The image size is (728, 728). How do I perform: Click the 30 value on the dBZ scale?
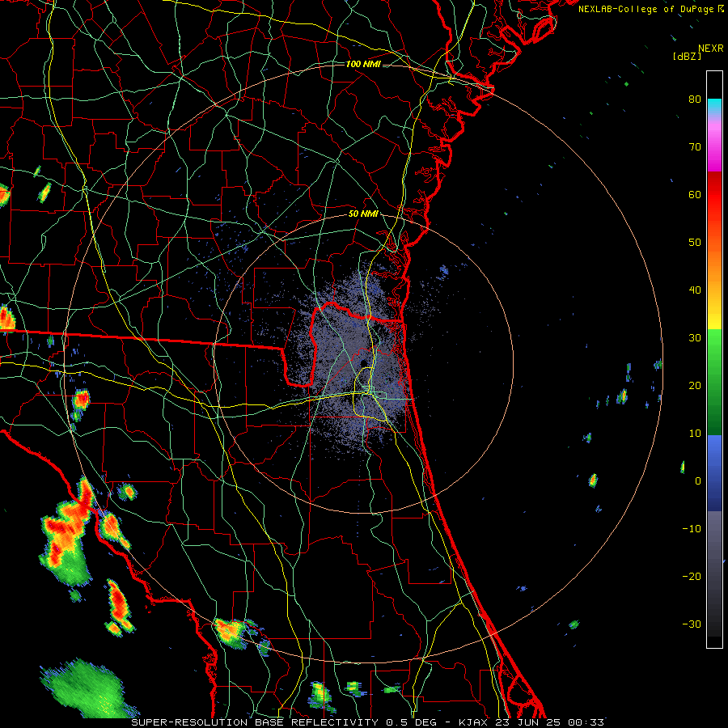click(x=695, y=338)
